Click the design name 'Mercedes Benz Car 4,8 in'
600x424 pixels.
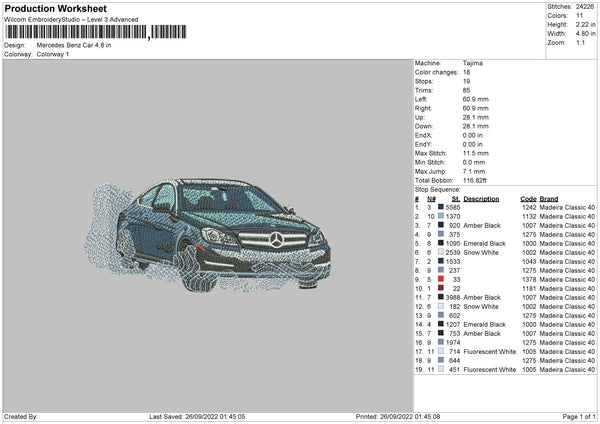[74, 45]
